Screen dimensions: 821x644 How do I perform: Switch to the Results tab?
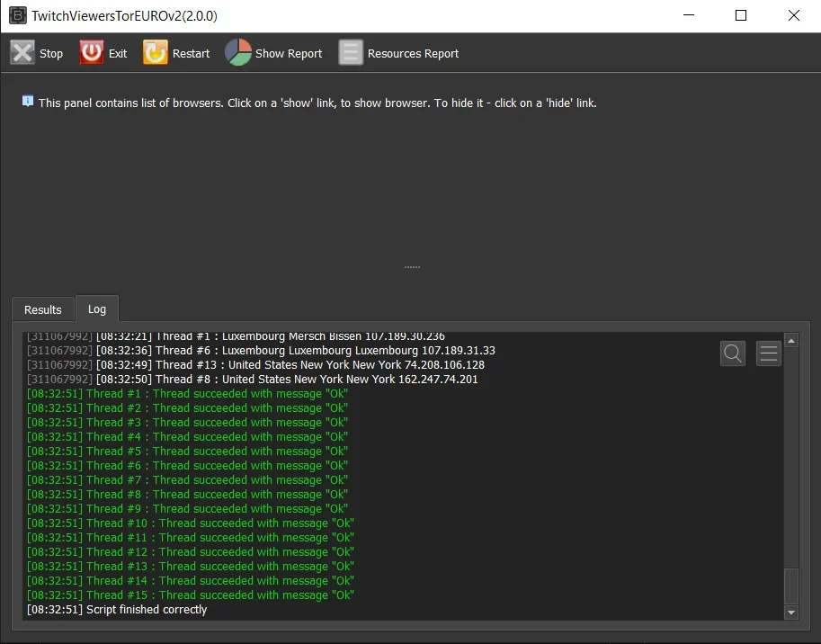43,309
